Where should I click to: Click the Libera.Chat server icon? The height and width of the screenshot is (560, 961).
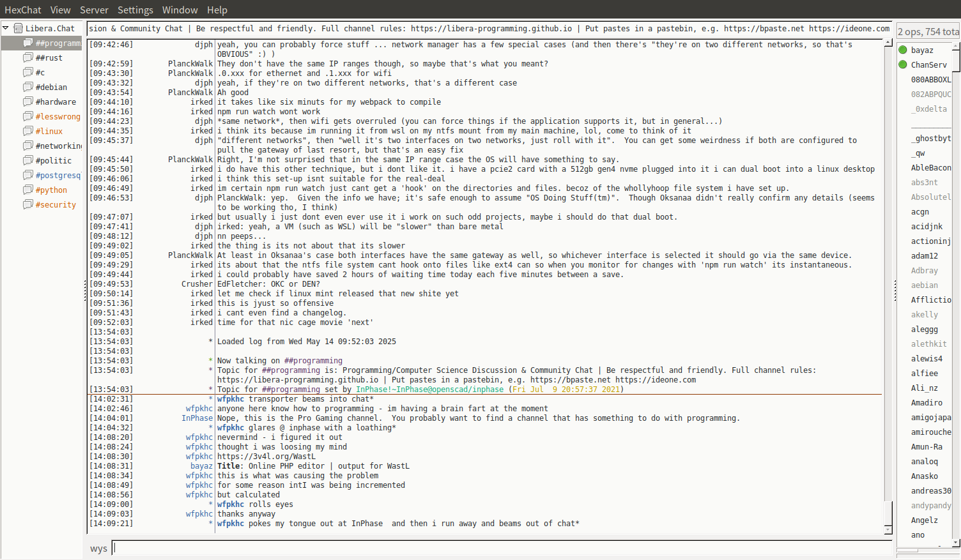click(x=19, y=28)
